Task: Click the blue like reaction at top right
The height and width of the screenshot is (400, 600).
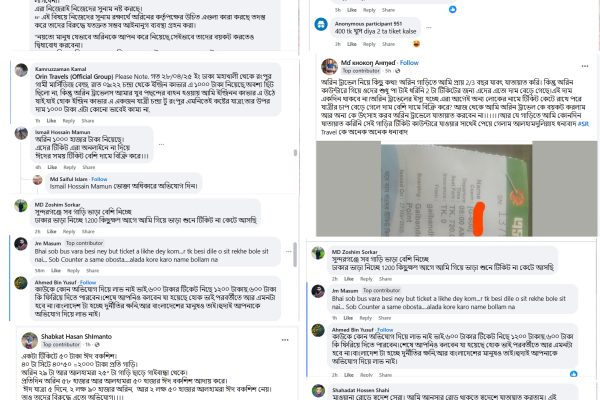Action: pos(452,9)
